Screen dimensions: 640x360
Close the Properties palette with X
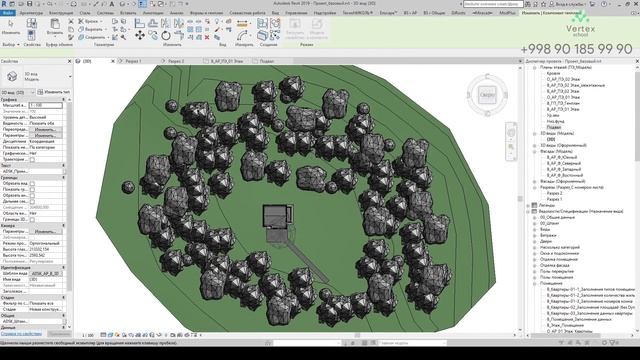click(69, 61)
